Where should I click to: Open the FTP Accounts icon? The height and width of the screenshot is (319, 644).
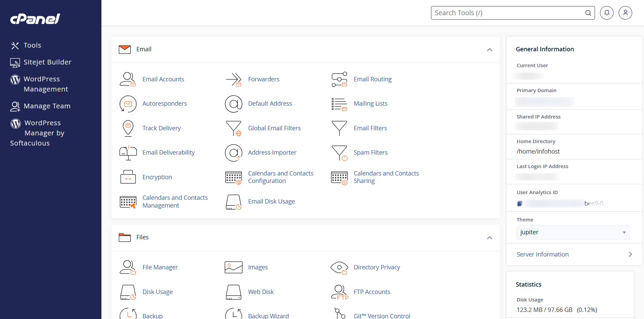click(x=339, y=292)
